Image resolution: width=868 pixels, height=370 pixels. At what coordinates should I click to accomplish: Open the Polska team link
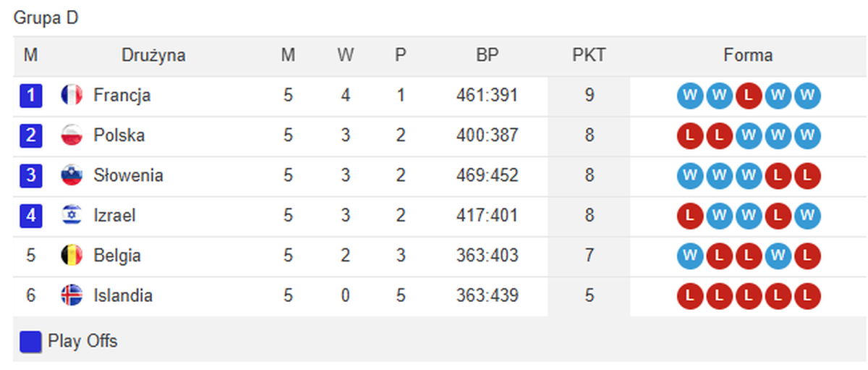119,135
